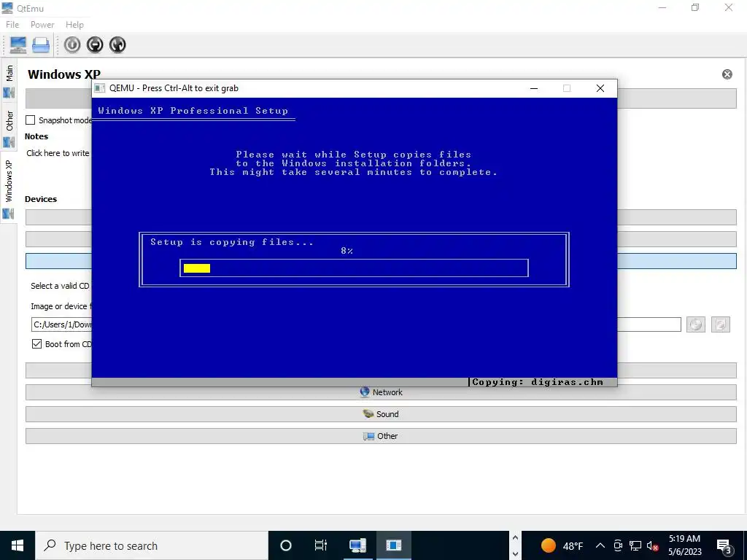Open the File menu
This screenshot has width=747, height=560.
click(12, 25)
